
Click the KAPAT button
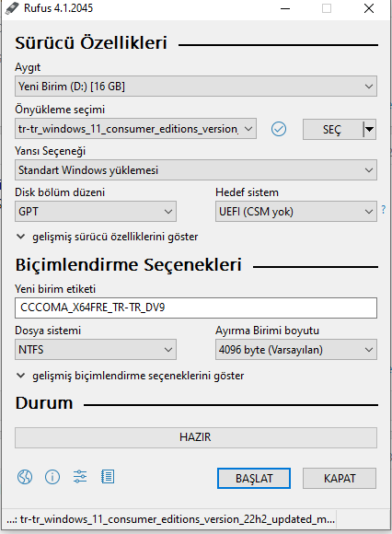click(340, 478)
